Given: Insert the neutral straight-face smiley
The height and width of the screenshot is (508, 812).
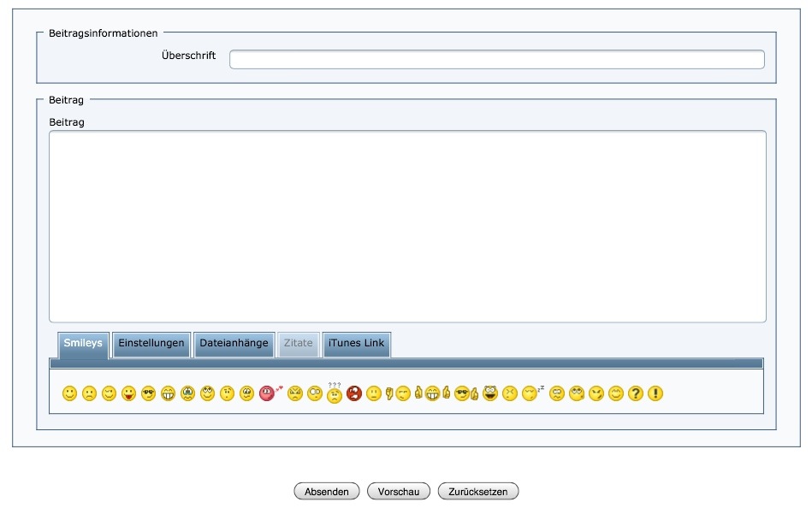Looking at the screenshot, I should click(373, 393).
